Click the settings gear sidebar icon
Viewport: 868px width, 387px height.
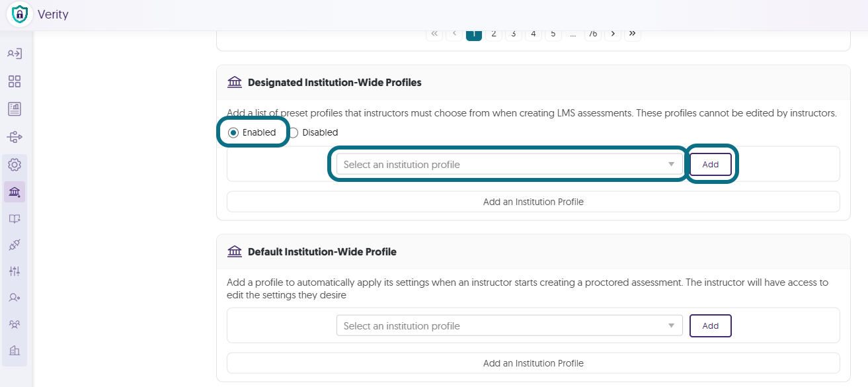[15, 165]
